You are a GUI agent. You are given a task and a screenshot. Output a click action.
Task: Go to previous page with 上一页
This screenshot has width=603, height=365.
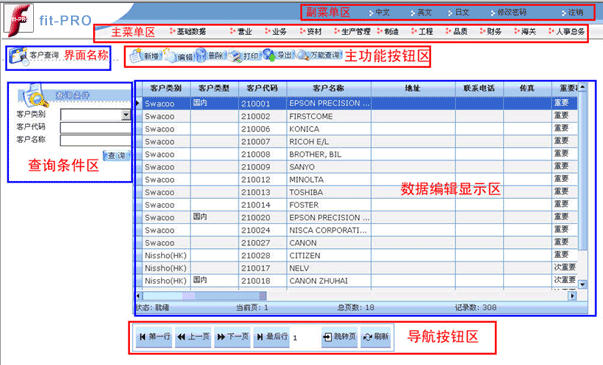(x=193, y=337)
